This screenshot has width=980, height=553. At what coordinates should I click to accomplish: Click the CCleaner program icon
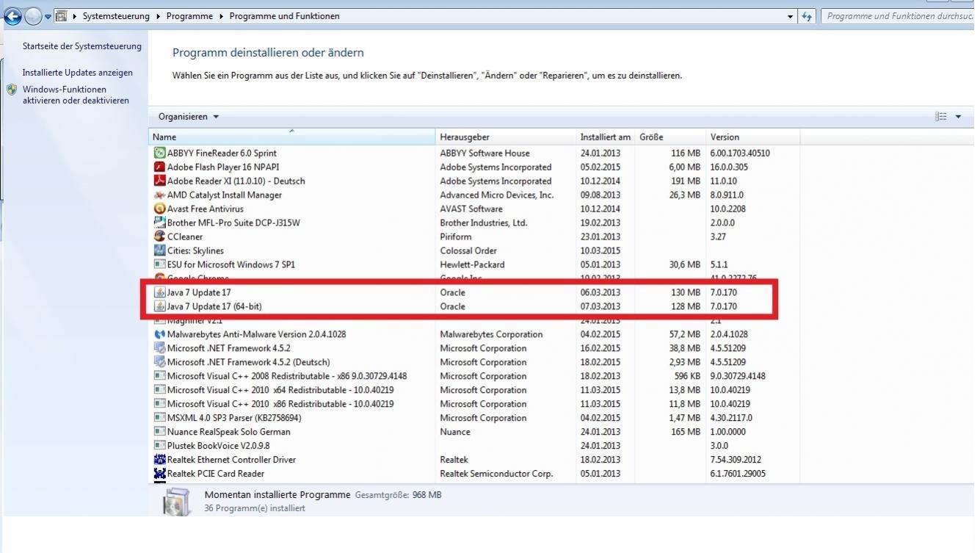pos(159,236)
